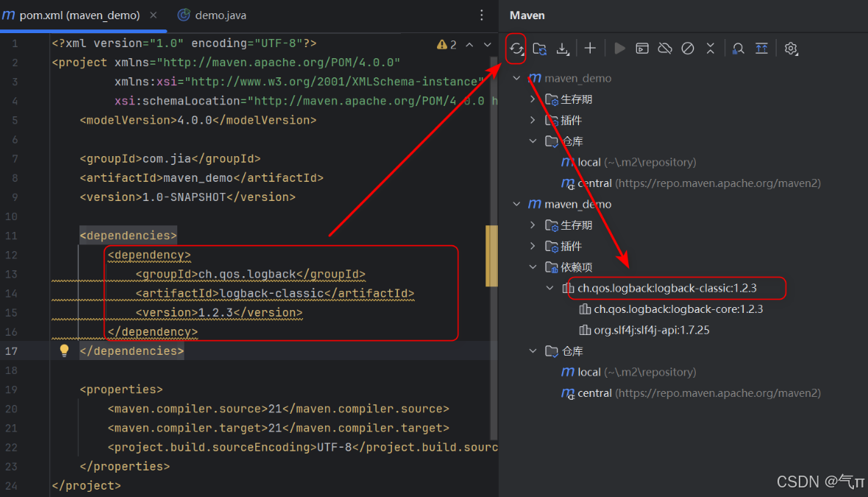The image size is (868, 497).
Task: Click the warnings count indicator
Action: (x=447, y=45)
